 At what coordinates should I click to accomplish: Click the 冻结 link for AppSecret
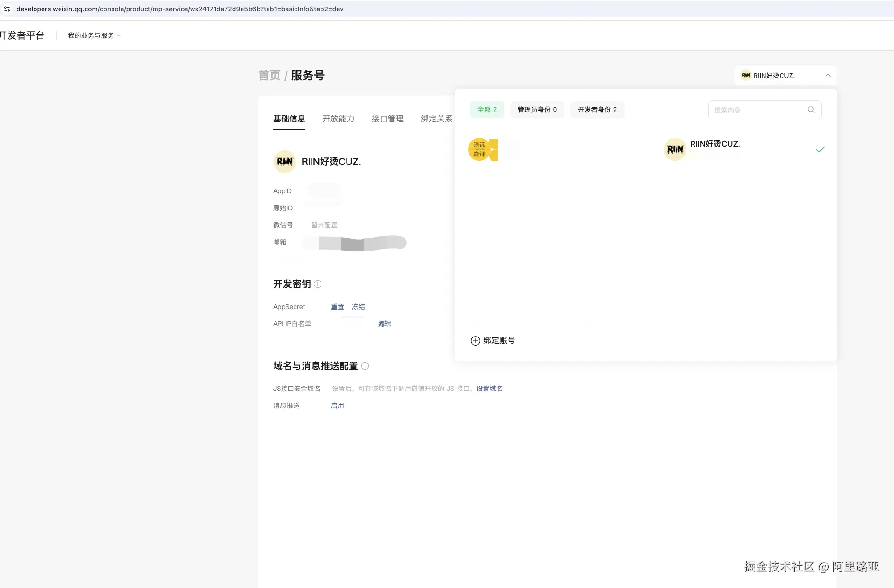[x=358, y=307]
